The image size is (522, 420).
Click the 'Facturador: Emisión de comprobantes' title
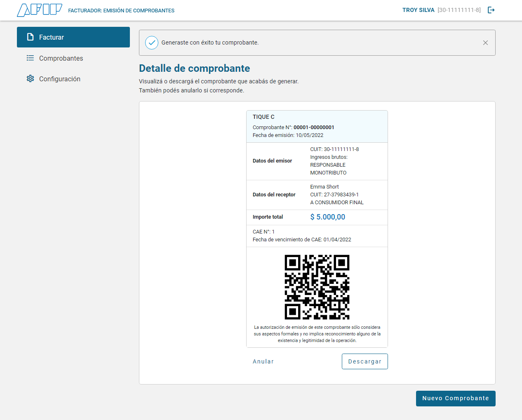[121, 11]
